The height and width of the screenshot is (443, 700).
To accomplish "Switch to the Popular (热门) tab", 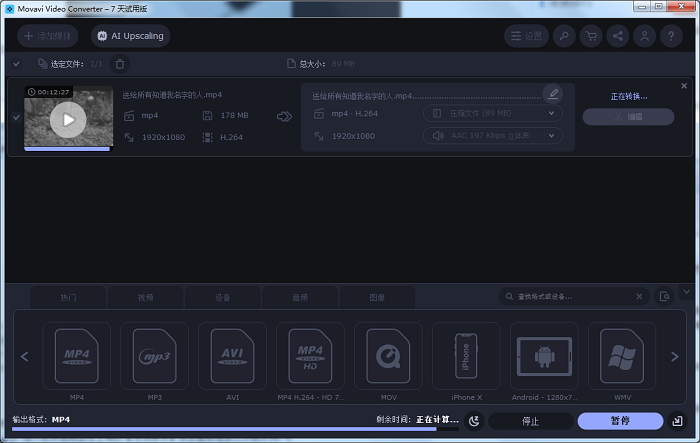I will (68, 297).
